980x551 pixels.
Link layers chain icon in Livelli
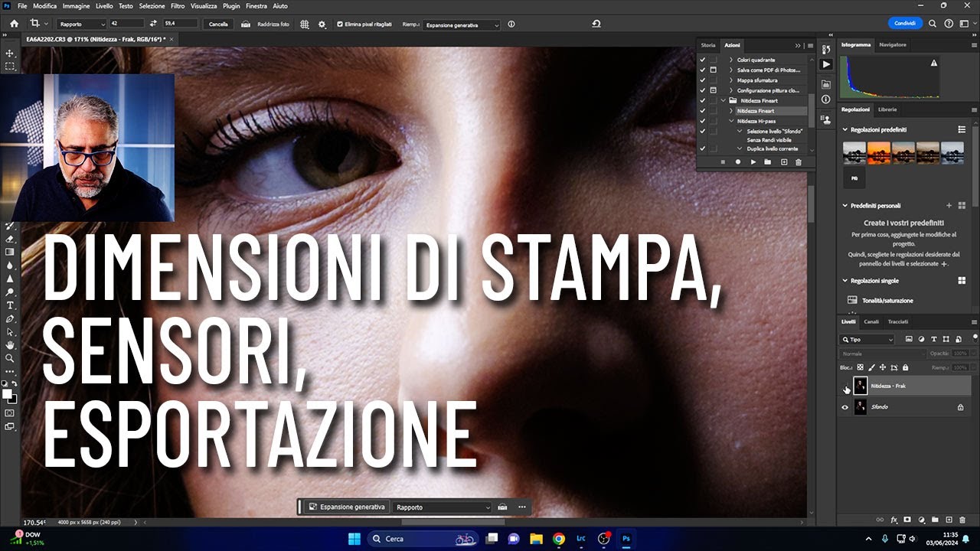click(x=880, y=520)
